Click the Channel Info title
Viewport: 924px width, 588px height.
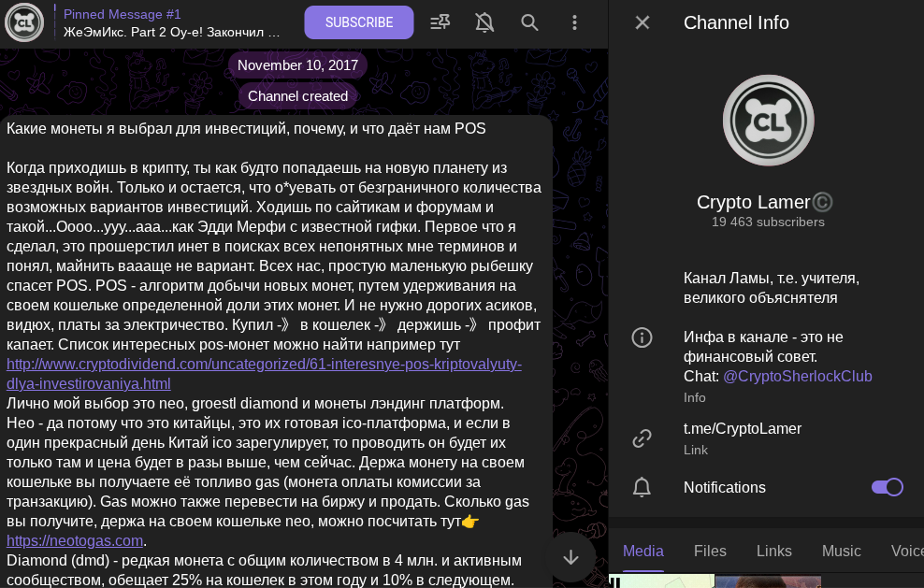point(736,22)
